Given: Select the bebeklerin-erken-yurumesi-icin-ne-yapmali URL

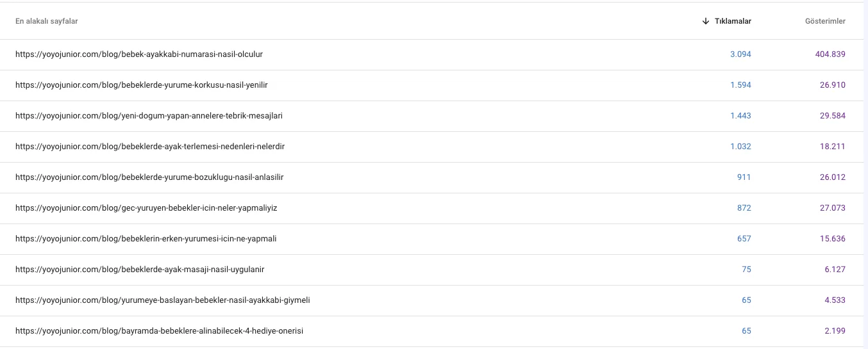Looking at the screenshot, I should (146, 239).
